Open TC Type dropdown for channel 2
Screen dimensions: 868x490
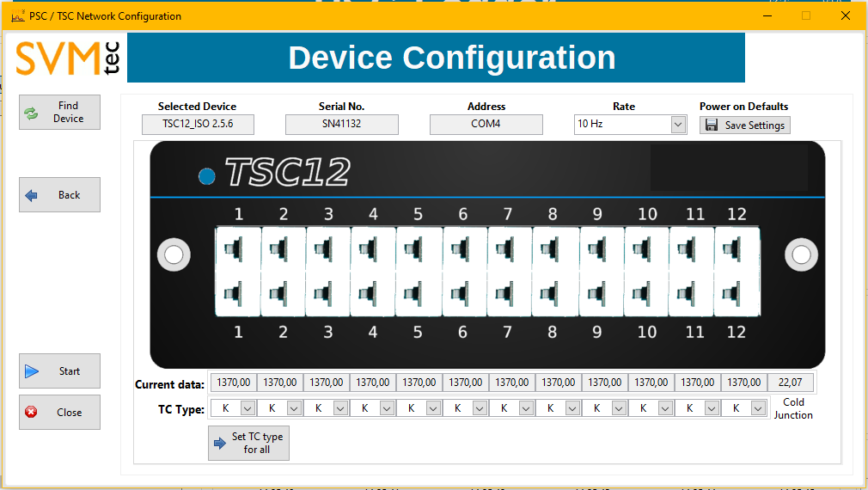tap(294, 408)
